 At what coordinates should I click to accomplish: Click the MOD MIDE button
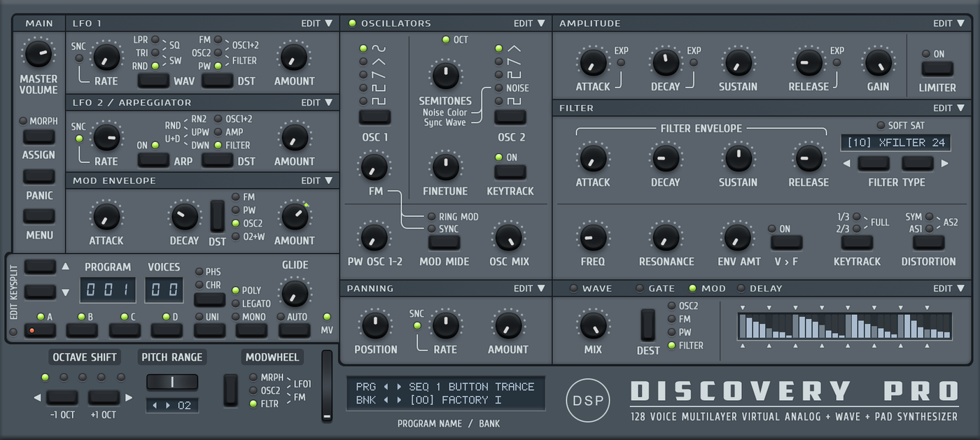pos(444,242)
